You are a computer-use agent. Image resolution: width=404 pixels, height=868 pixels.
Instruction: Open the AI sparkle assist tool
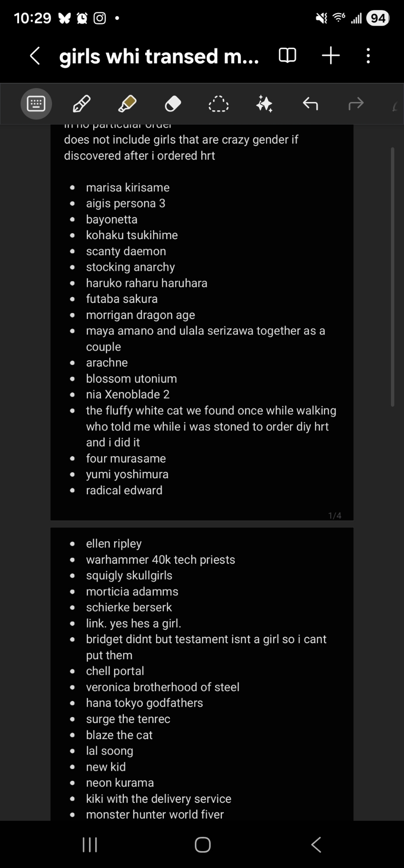264,104
